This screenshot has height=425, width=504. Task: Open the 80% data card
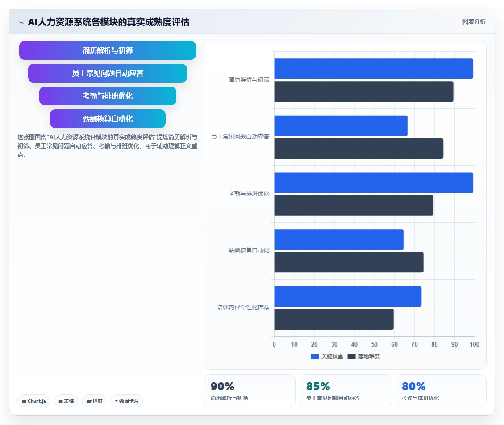[441, 391]
